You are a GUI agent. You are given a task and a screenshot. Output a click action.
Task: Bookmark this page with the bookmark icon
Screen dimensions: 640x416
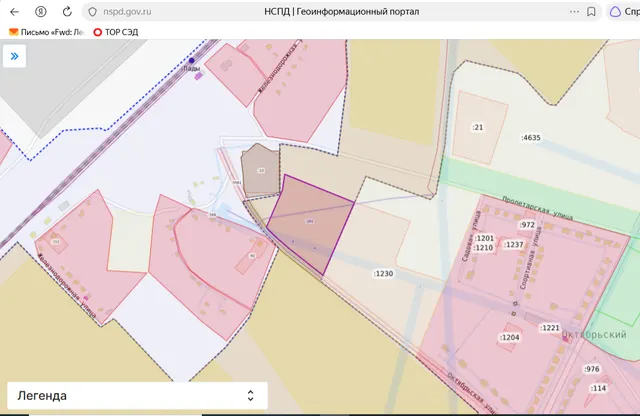click(591, 12)
